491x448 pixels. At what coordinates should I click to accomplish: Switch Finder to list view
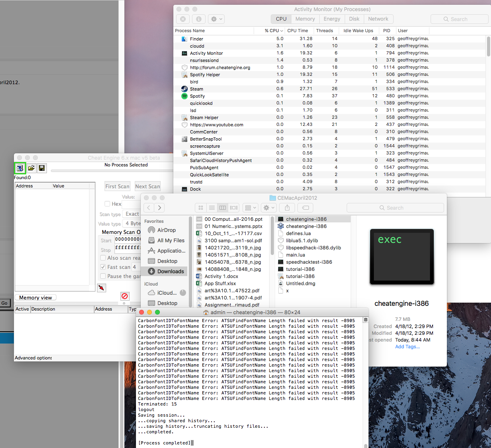(x=212, y=208)
